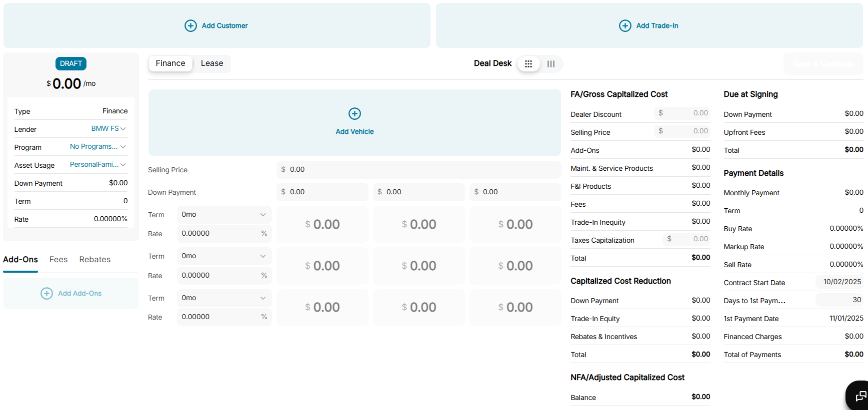868x410 pixels.
Task: Click the Dealer Discount amount field
Action: click(682, 113)
